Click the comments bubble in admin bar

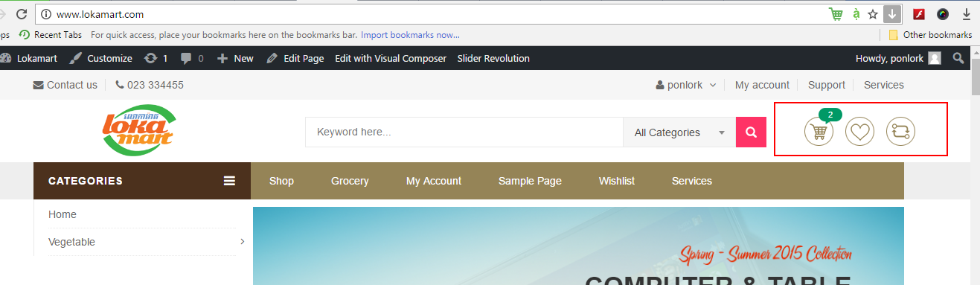[x=192, y=58]
